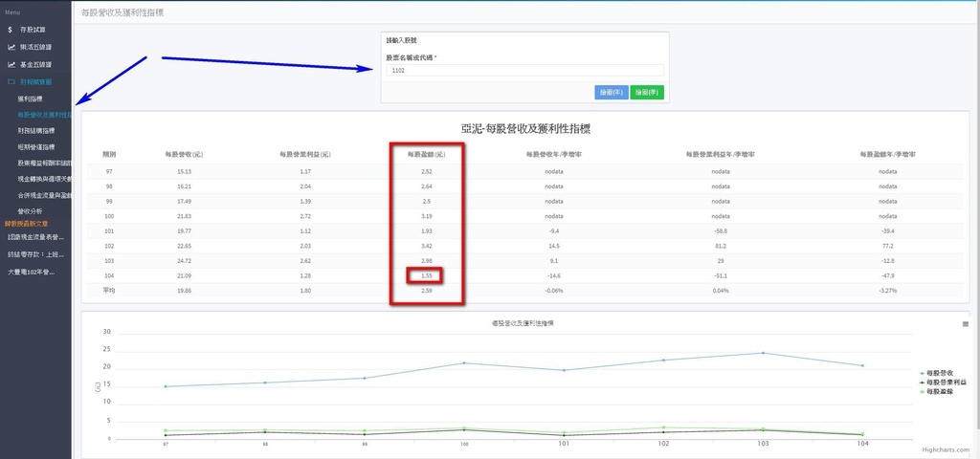Click the cell value 1.17

pos(305,171)
